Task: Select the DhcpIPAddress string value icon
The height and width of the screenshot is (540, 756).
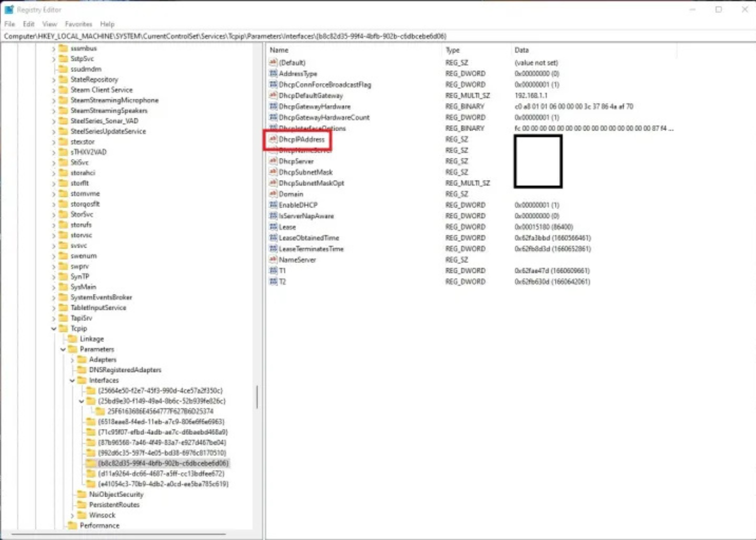Action: click(x=273, y=139)
